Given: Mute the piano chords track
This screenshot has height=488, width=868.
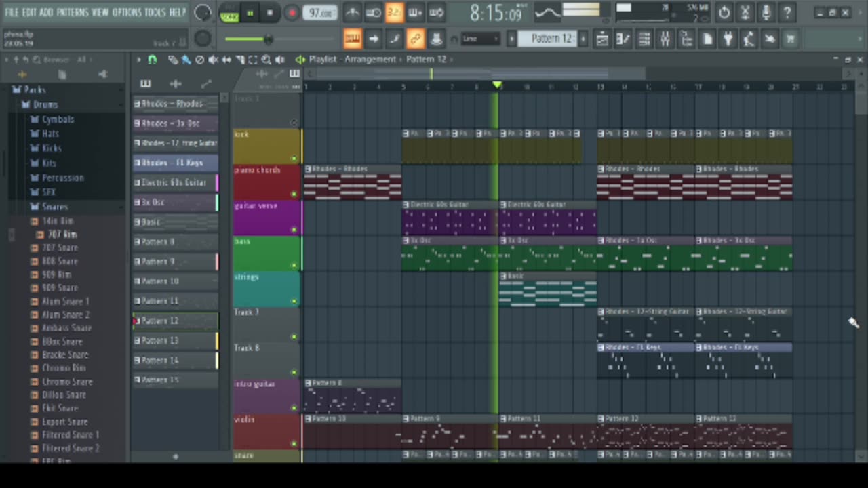Looking at the screenshot, I should point(294,194).
